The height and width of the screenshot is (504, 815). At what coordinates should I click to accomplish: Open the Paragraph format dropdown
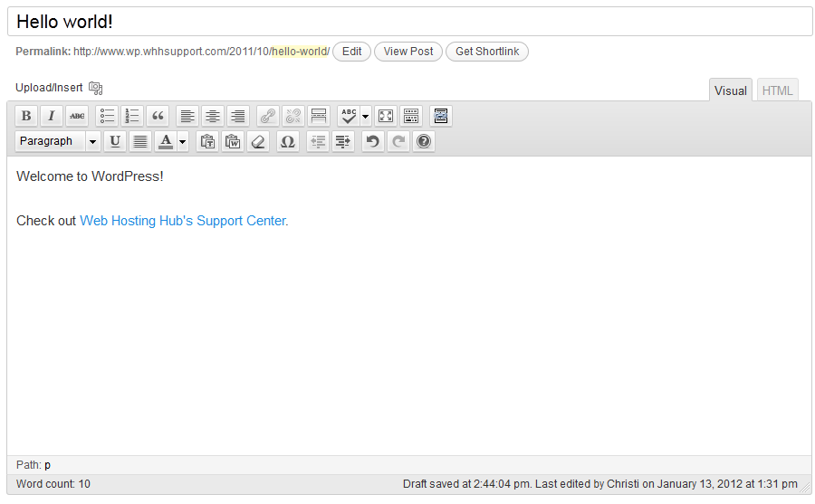click(57, 141)
